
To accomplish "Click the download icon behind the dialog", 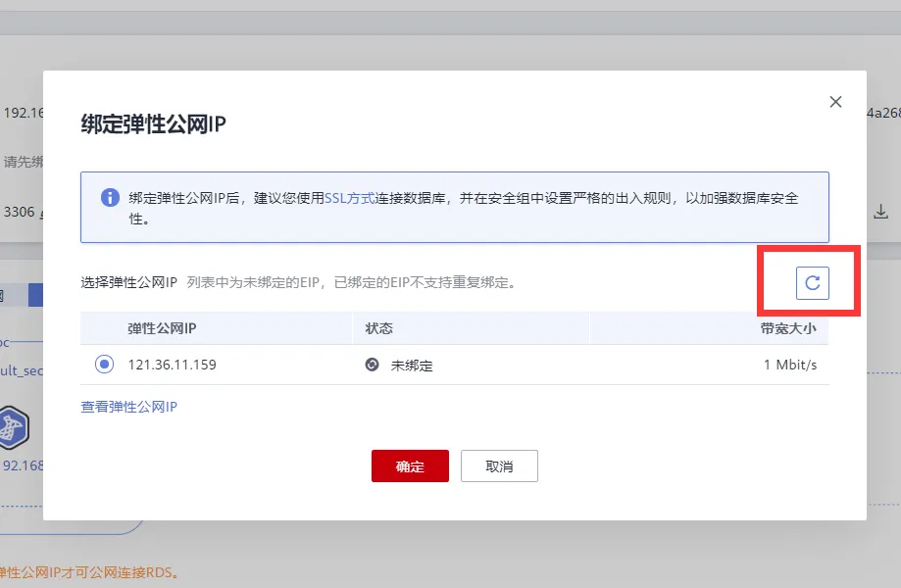I will [x=880, y=212].
